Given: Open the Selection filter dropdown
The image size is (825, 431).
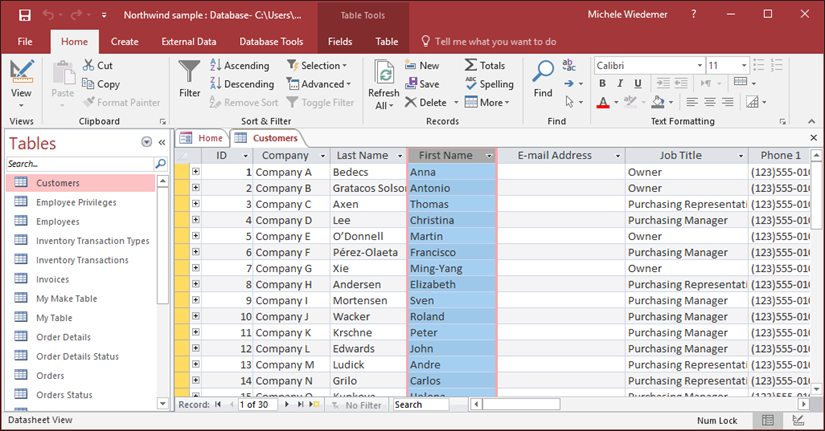Looking at the screenshot, I should coord(317,65).
